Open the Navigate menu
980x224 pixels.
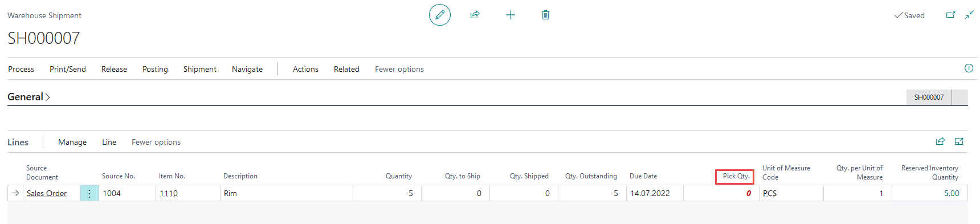(x=247, y=69)
